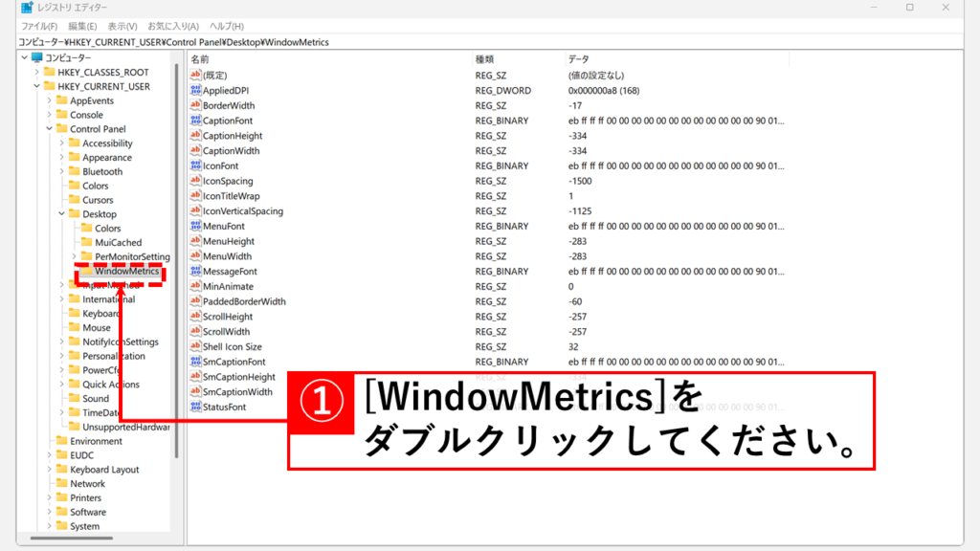Click the Cursors folder icon

[75, 200]
